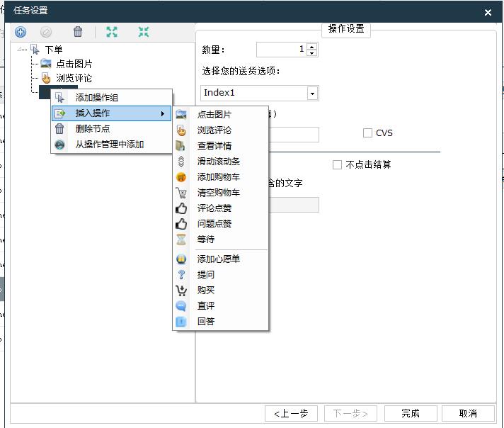Decrease 数量 with the down spinner arrow

click(x=311, y=53)
